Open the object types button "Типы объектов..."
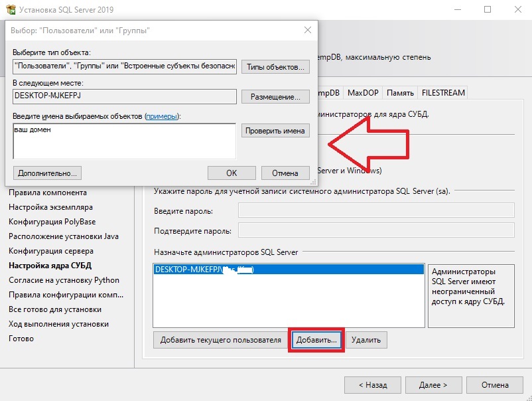 pyautogui.click(x=275, y=67)
